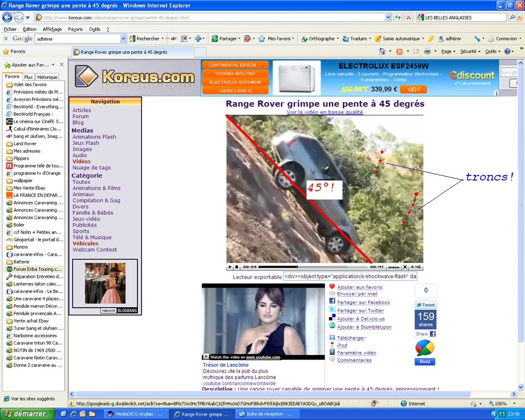The width and height of the screenshot is (525, 420).
Task: Click the printer icon in the command bar
Action: (x=427, y=51)
